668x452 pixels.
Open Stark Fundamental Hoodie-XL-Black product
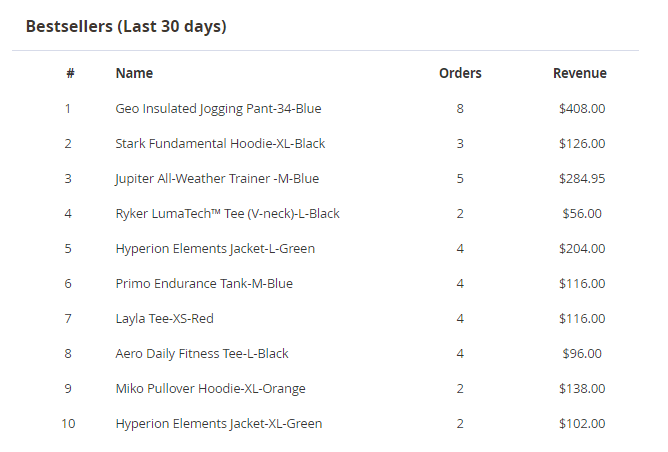click(x=220, y=143)
